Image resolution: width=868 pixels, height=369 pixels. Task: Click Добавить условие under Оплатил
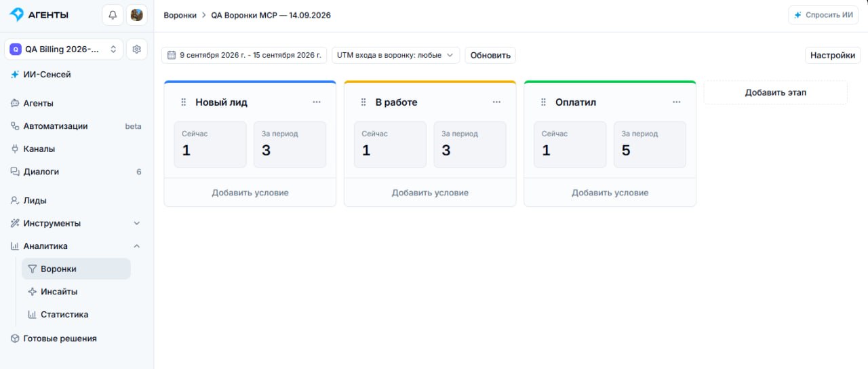click(x=610, y=193)
